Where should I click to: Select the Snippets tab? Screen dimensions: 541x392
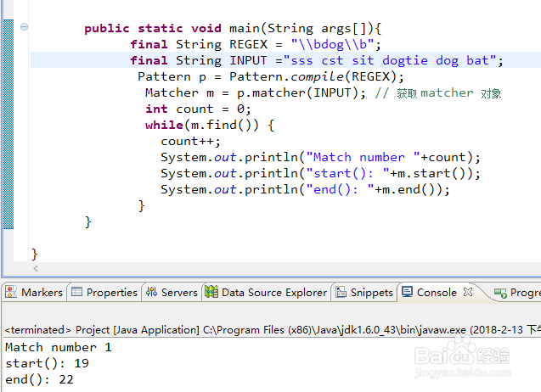[x=364, y=293]
